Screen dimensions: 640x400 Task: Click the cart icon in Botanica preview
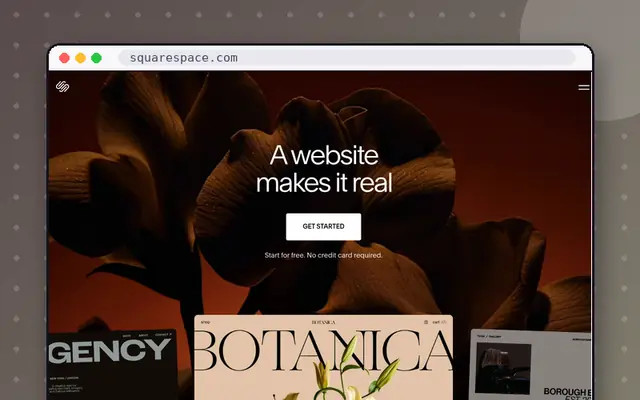coord(426,322)
